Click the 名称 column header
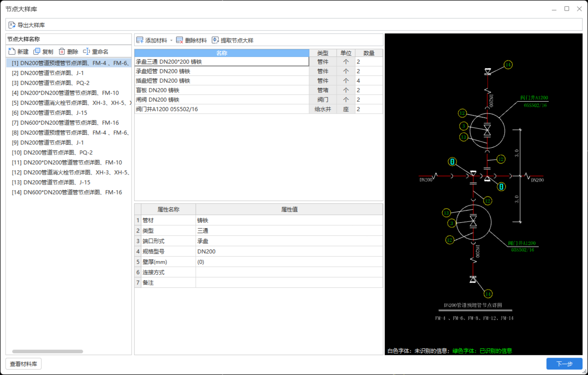Viewport: 588px width, 375px height. click(x=222, y=53)
